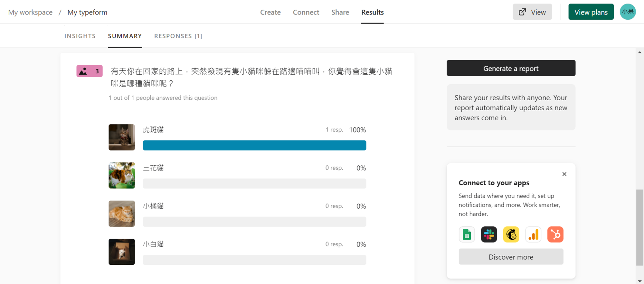Switch to the Insights tab

pos(80,36)
